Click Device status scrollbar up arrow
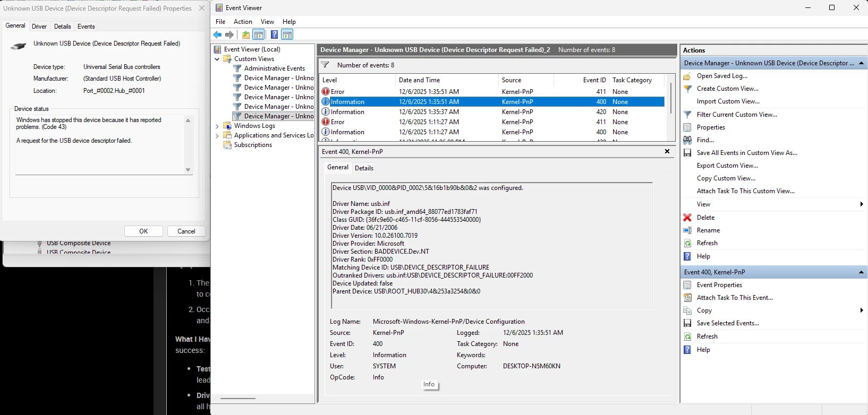 point(188,120)
